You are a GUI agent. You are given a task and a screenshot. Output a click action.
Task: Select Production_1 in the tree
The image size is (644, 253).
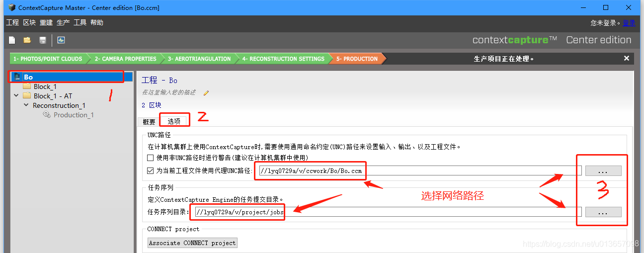click(x=74, y=115)
